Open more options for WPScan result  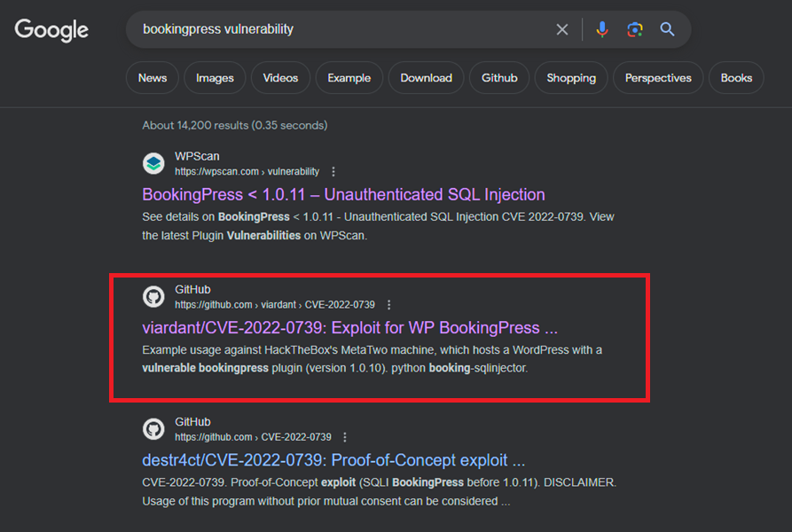pyautogui.click(x=333, y=172)
